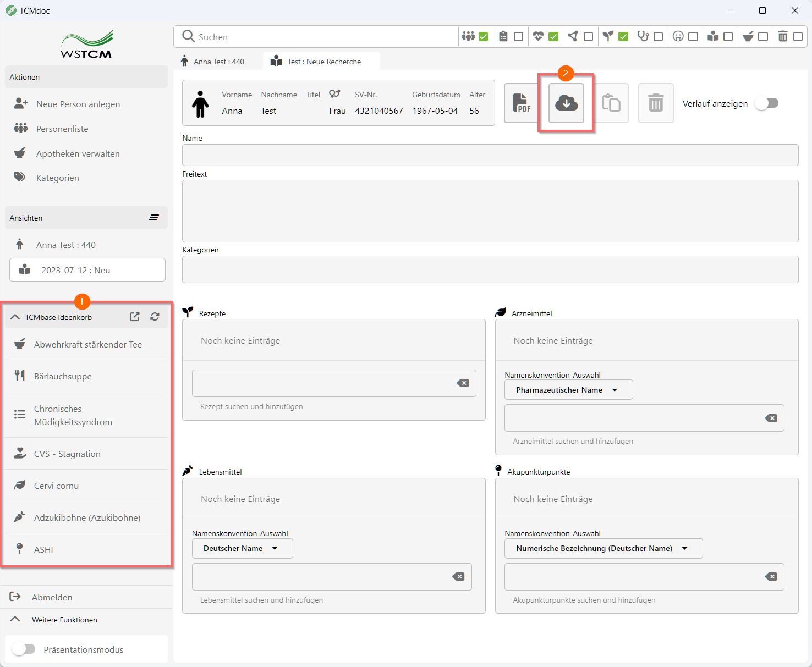The height and width of the screenshot is (667, 812).
Task: Clear the Akupunkturpunkte search field
Action: pyautogui.click(x=771, y=577)
